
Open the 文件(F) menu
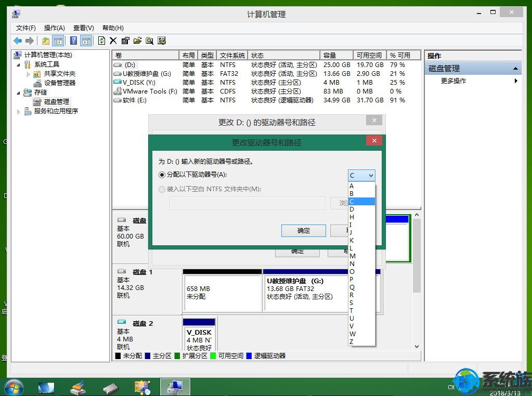26,28
